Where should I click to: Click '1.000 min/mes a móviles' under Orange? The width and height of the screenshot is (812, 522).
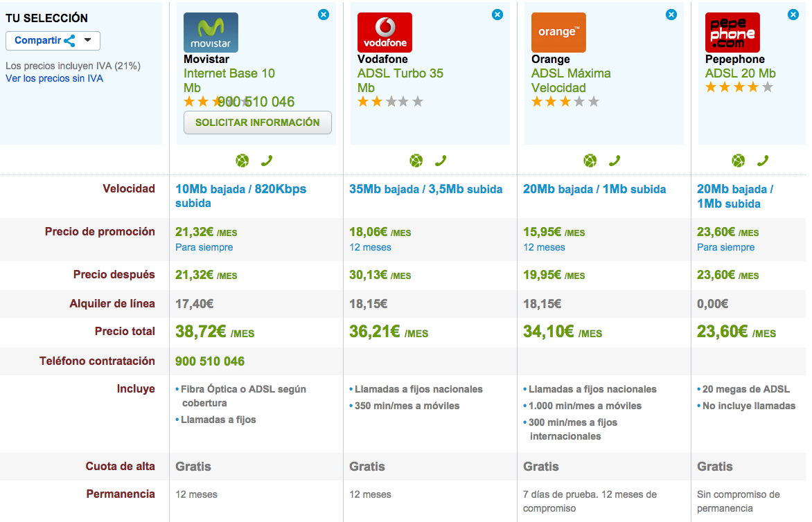(585, 406)
